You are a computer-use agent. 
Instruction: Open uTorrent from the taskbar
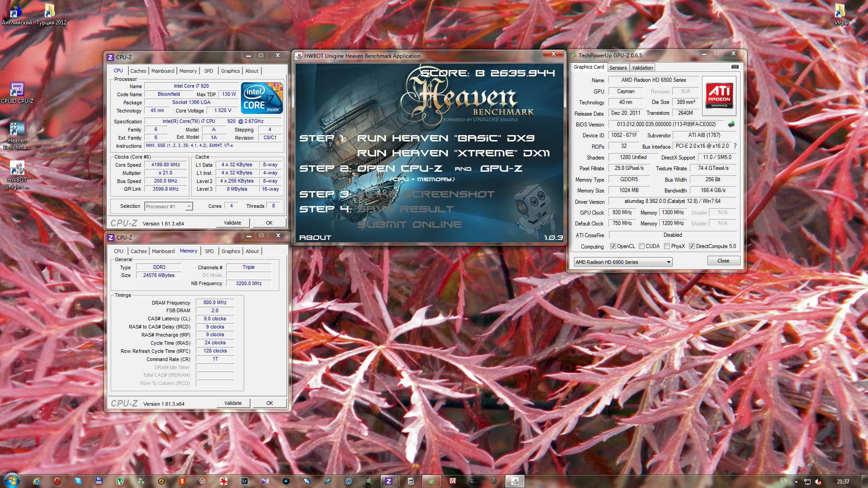(x=120, y=481)
